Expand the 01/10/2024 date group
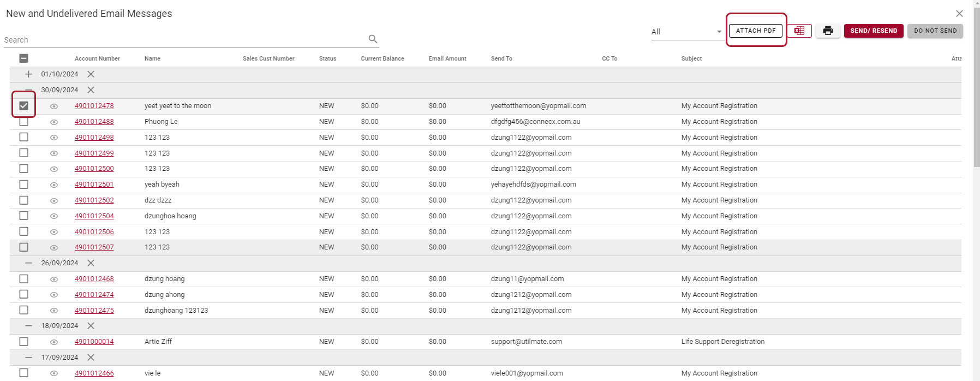The width and height of the screenshot is (980, 381). (28, 74)
